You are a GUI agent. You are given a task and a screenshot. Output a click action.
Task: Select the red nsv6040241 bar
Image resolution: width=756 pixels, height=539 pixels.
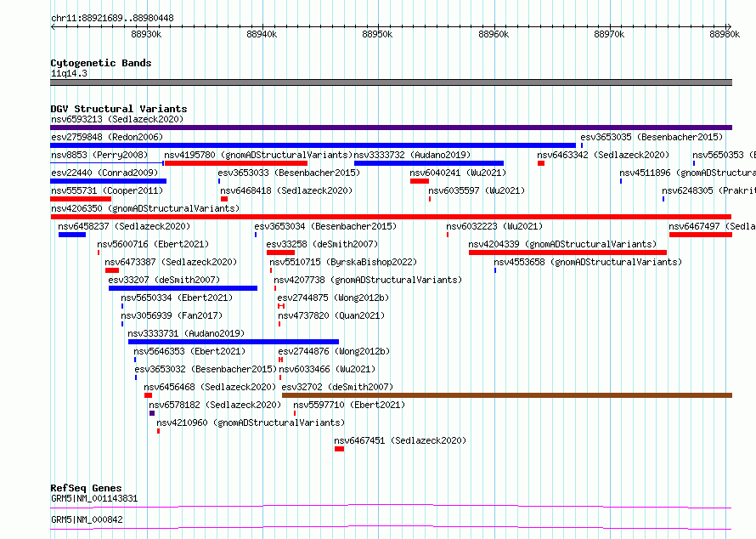click(420, 181)
